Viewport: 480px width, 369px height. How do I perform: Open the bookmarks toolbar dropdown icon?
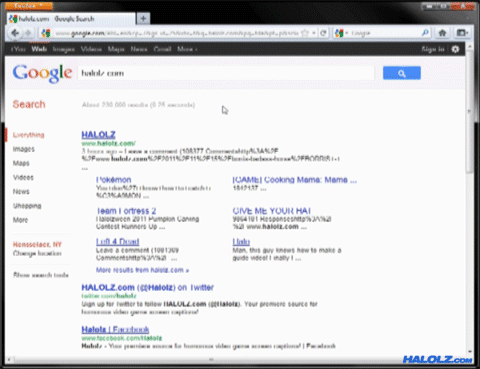pyautogui.click(x=462, y=33)
